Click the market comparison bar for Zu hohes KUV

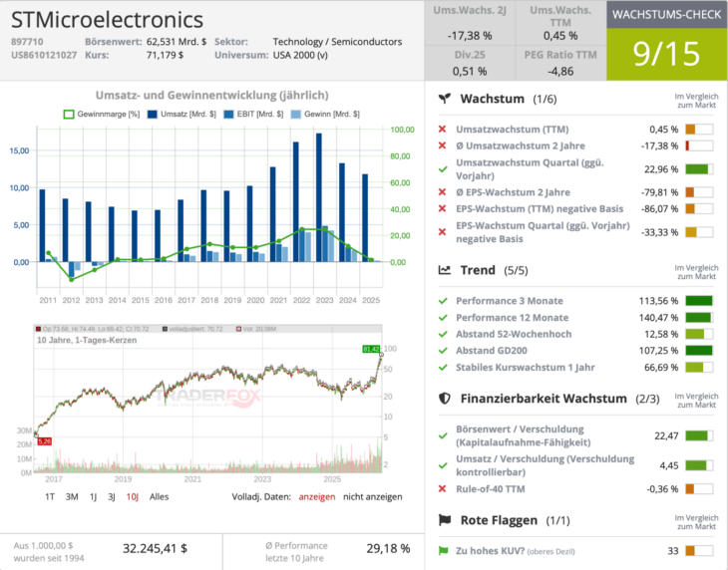pyautogui.click(x=699, y=551)
